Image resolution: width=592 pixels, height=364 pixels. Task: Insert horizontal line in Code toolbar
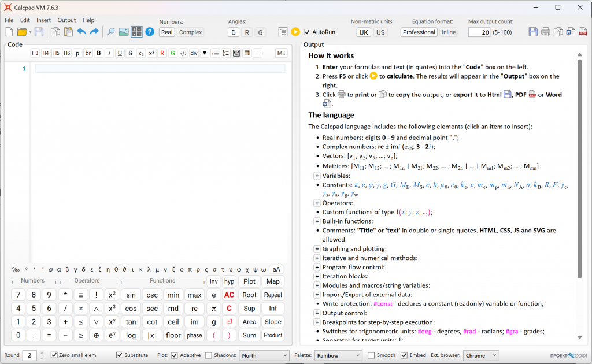pos(257,53)
